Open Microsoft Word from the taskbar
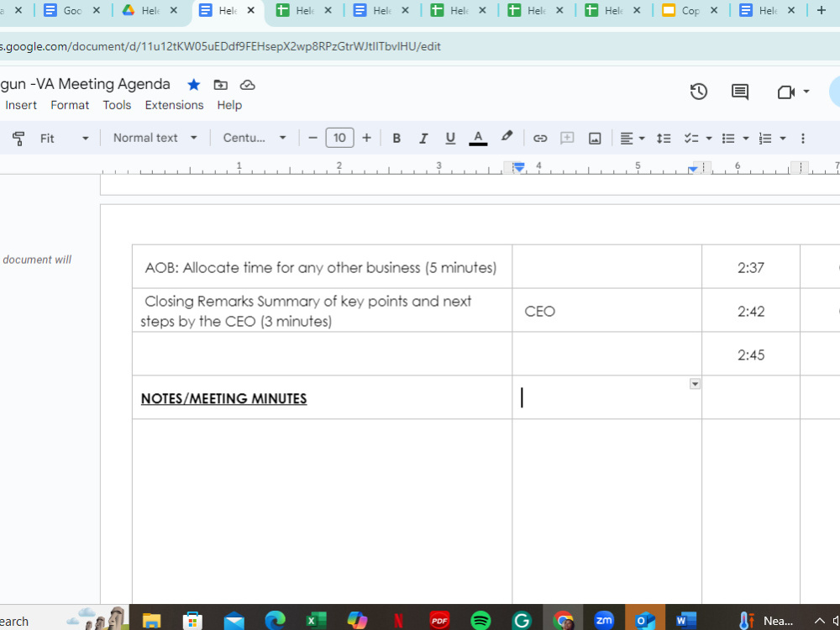Image resolution: width=840 pixels, height=630 pixels. [x=685, y=621]
